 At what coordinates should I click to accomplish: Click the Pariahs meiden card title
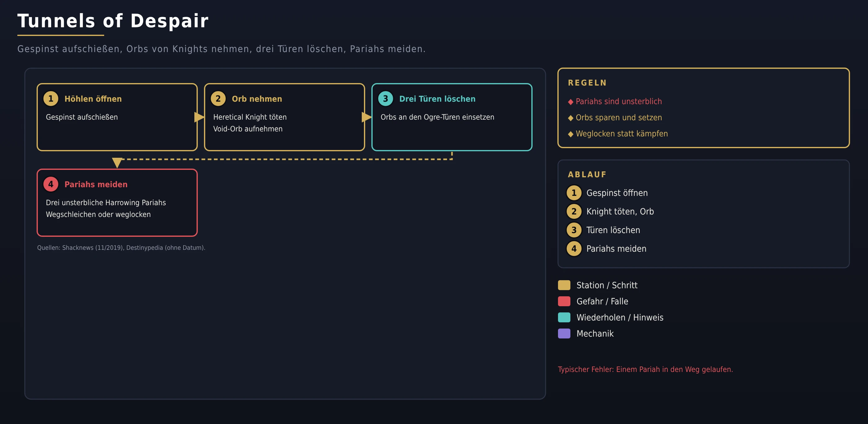(x=96, y=184)
